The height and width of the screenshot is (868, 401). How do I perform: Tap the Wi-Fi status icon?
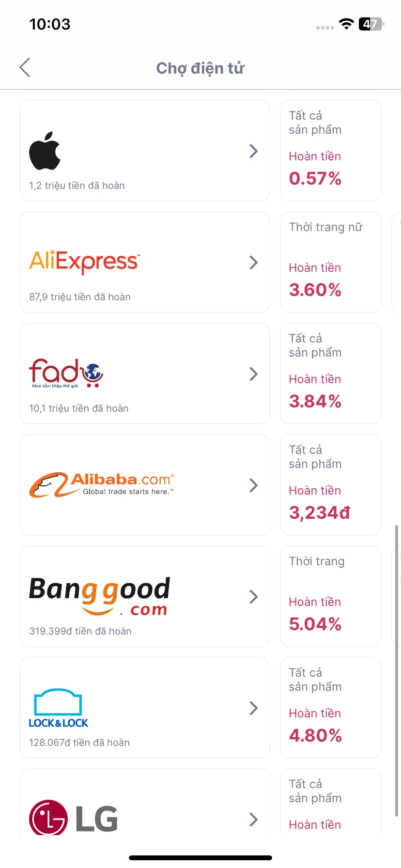(x=346, y=24)
